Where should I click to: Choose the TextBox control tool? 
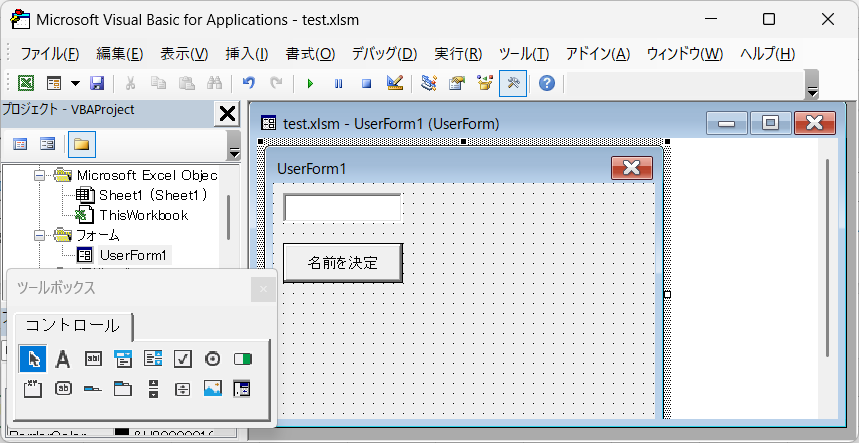coord(93,359)
